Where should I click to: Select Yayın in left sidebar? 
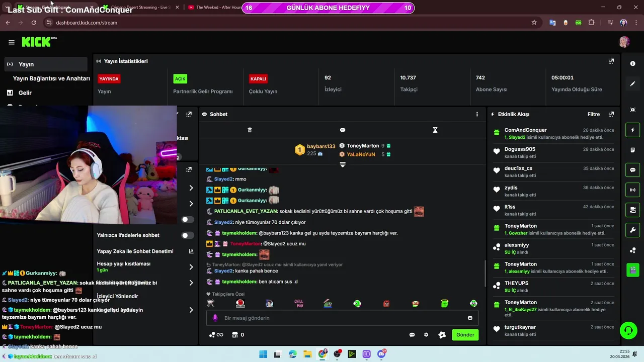click(x=46, y=64)
